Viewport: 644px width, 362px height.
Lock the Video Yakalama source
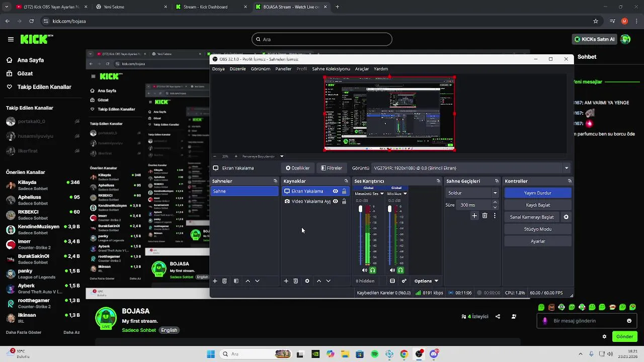(344, 201)
